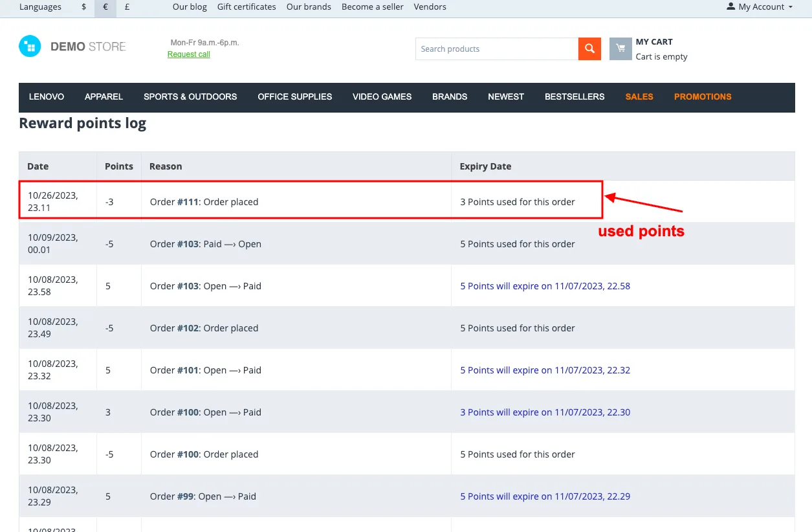Click the Demo Store logo

pyautogui.click(x=72, y=47)
